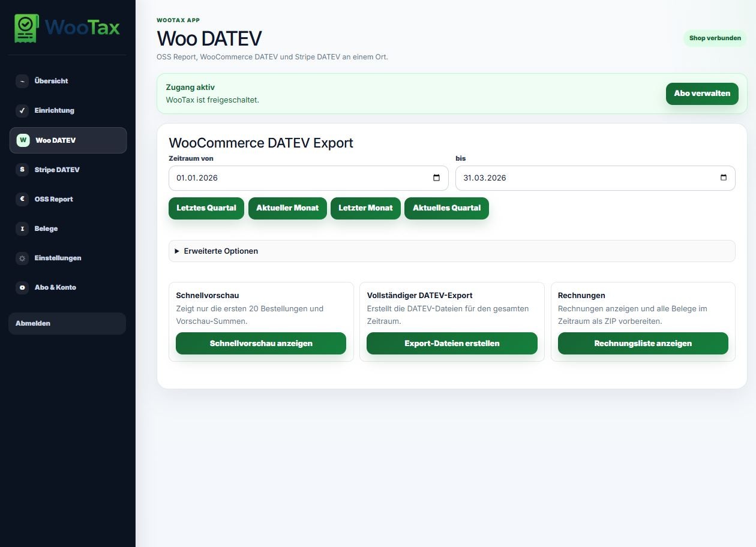The width and height of the screenshot is (756, 547).
Task: Expand the Erweiterte Optionen section
Action: [x=452, y=251]
